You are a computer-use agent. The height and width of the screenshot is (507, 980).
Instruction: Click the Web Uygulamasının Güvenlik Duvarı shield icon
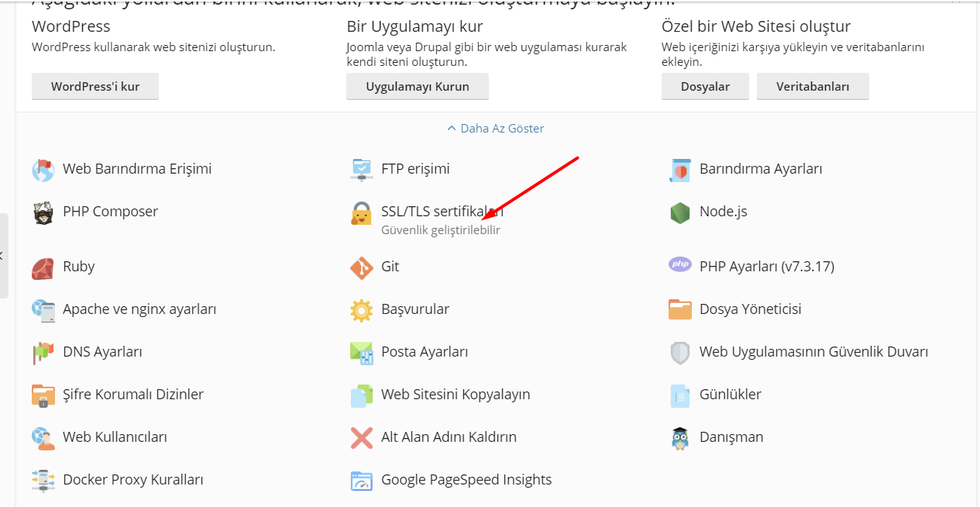(679, 353)
